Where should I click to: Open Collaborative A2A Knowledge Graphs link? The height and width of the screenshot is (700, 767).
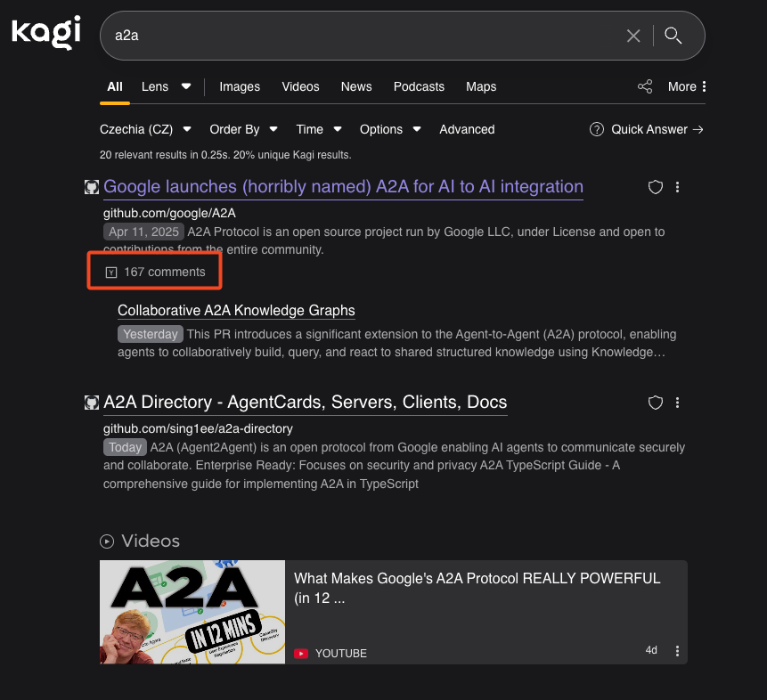click(x=236, y=311)
